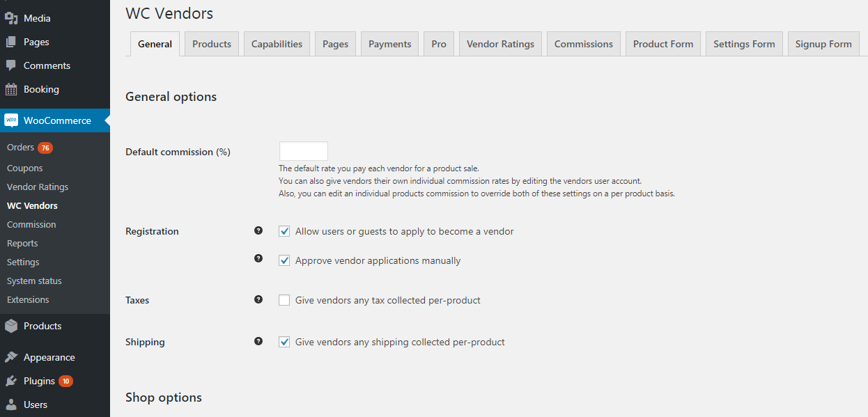Select the Users icon in the sidebar

pyautogui.click(x=12, y=404)
